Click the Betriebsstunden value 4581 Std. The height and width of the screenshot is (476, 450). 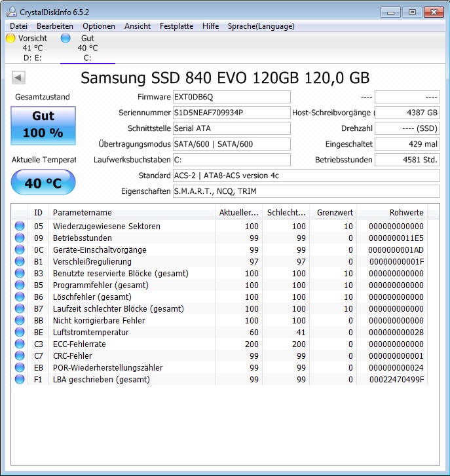[407, 160]
